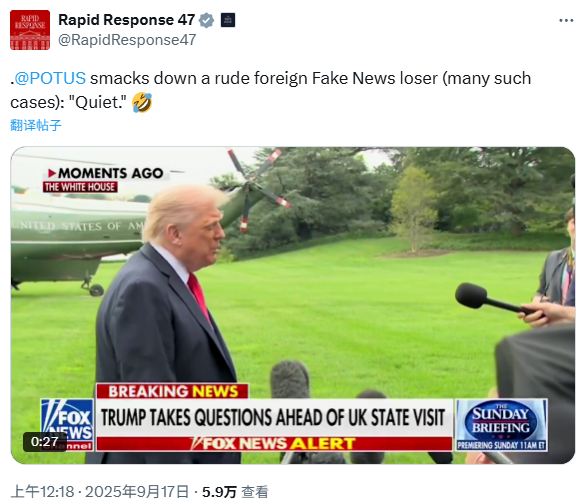Click the Breaking News banner in video

tap(173, 391)
